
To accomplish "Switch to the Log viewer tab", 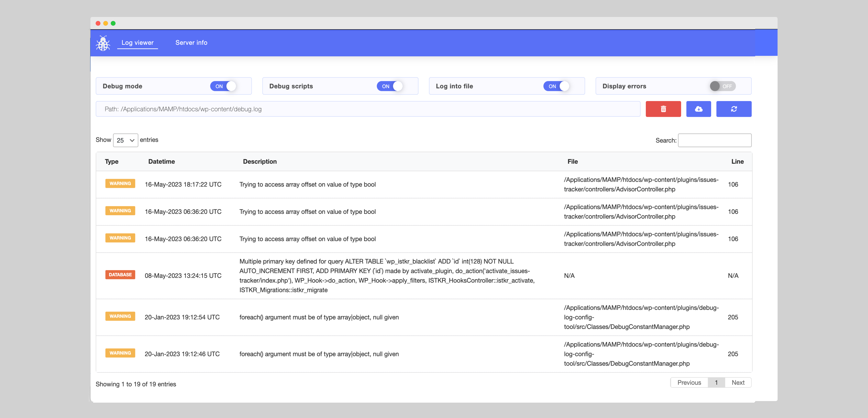I will click(x=137, y=43).
